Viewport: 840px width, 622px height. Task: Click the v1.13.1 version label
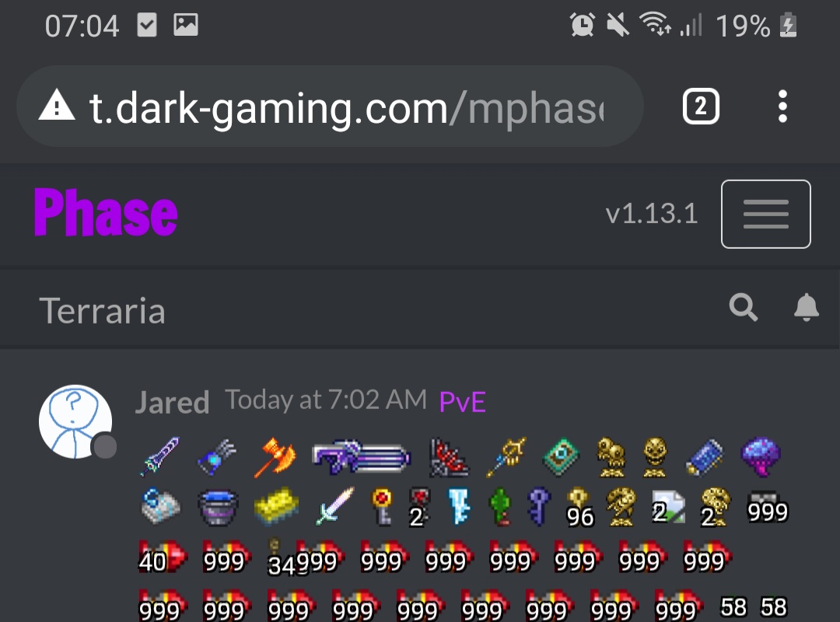pos(652,214)
